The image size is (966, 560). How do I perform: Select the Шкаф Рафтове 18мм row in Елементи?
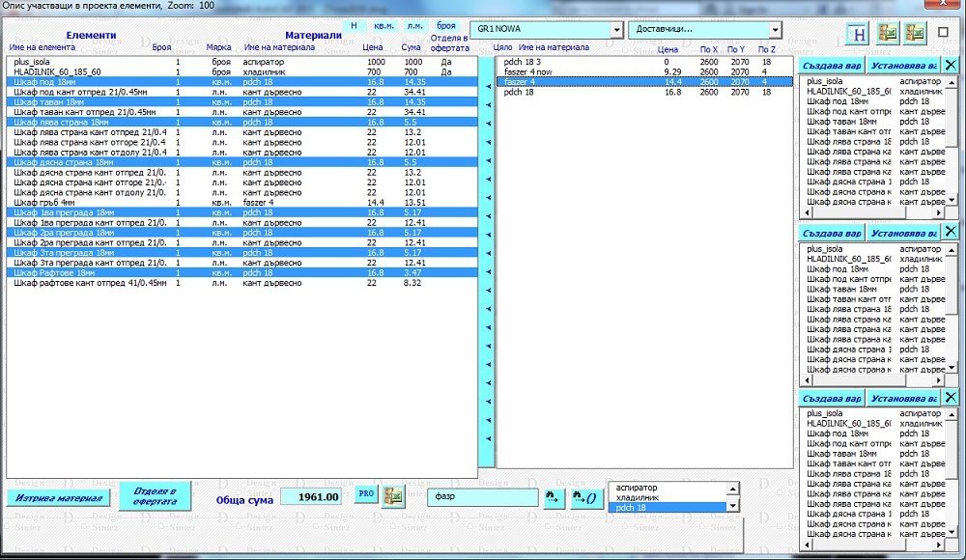coord(242,272)
